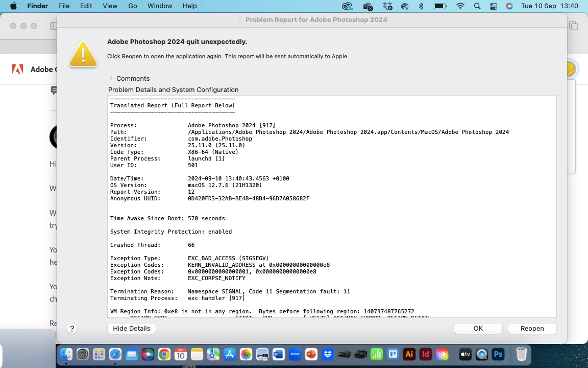This screenshot has height=368, width=588.
Task: Open System Preferences in the Dock
Action: point(83,354)
